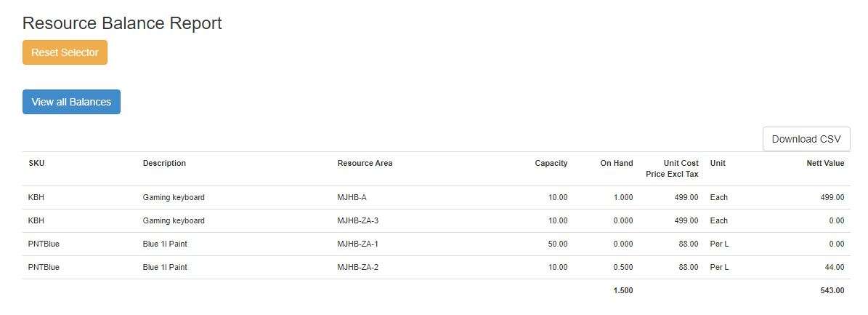The image size is (868, 315).
Task: Click the Reset Selector button
Action: pyautogui.click(x=65, y=52)
